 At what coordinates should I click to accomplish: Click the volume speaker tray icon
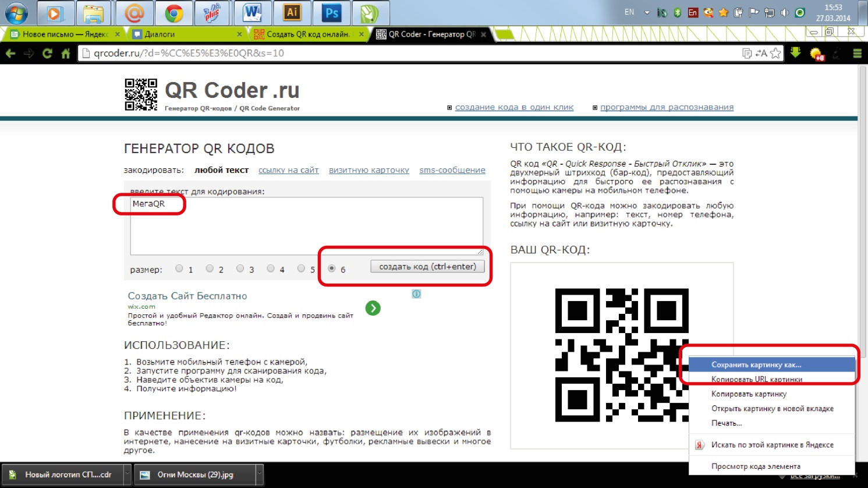tap(785, 12)
